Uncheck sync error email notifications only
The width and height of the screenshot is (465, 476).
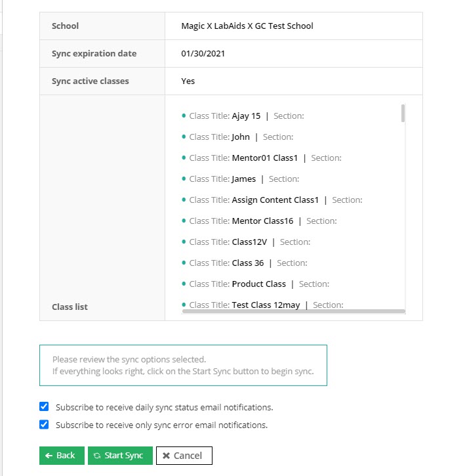44,425
